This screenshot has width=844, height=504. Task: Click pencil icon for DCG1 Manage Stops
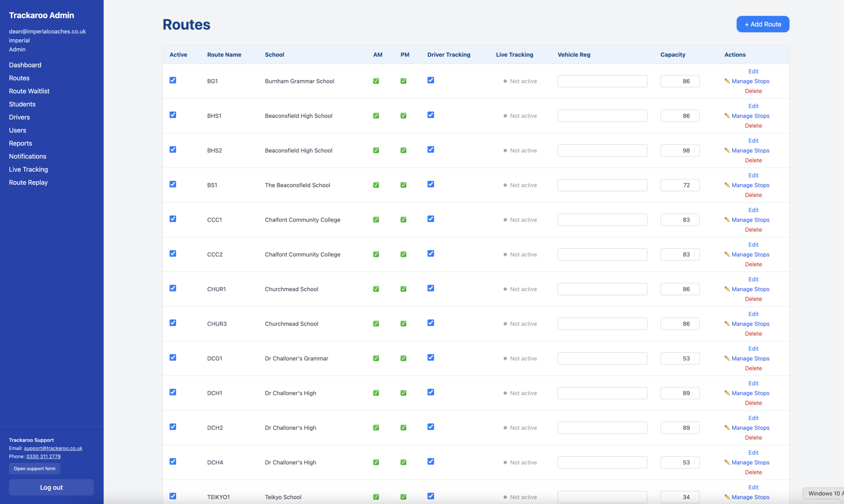pos(727,358)
